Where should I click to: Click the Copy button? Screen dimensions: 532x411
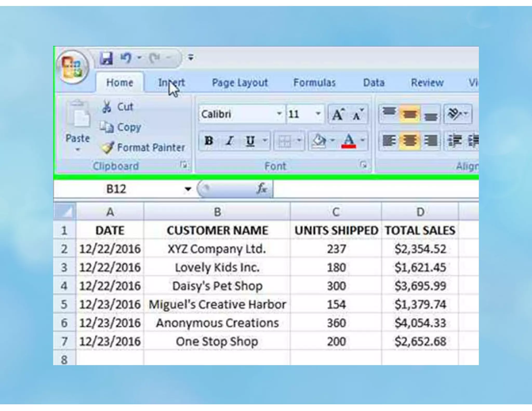[x=121, y=127]
